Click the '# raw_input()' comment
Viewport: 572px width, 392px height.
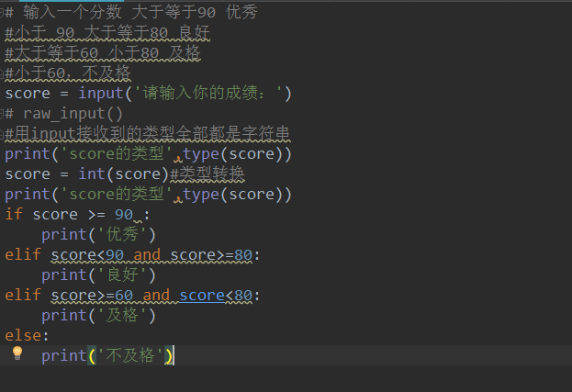click(x=64, y=114)
